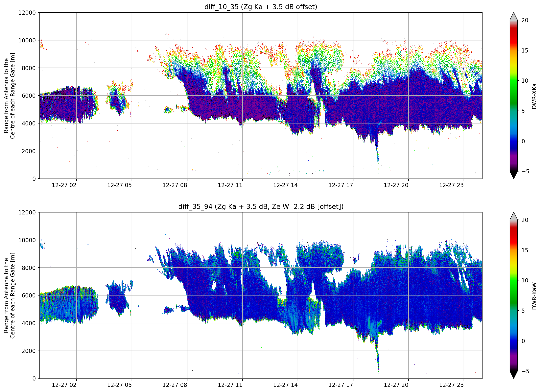Click the DWR-XKa color gradient bar
The height and width of the screenshot is (392, 541).
coord(514,96)
